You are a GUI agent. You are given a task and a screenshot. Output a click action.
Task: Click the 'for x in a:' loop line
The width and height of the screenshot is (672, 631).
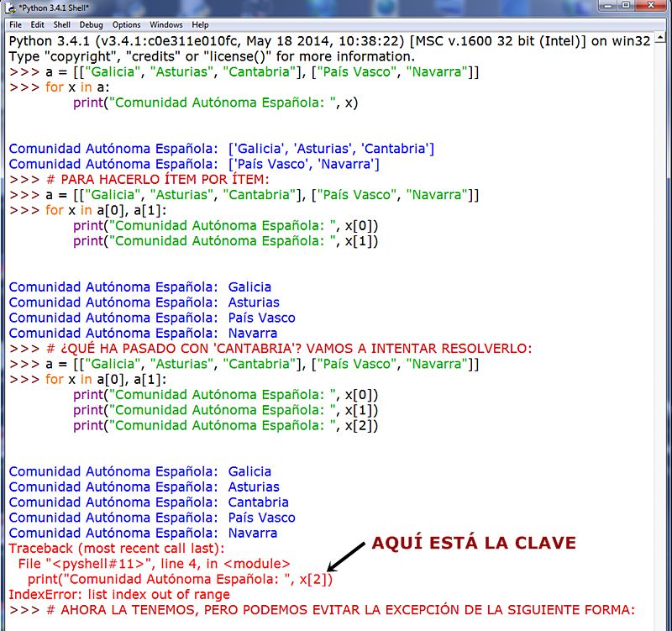pos(76,87)
